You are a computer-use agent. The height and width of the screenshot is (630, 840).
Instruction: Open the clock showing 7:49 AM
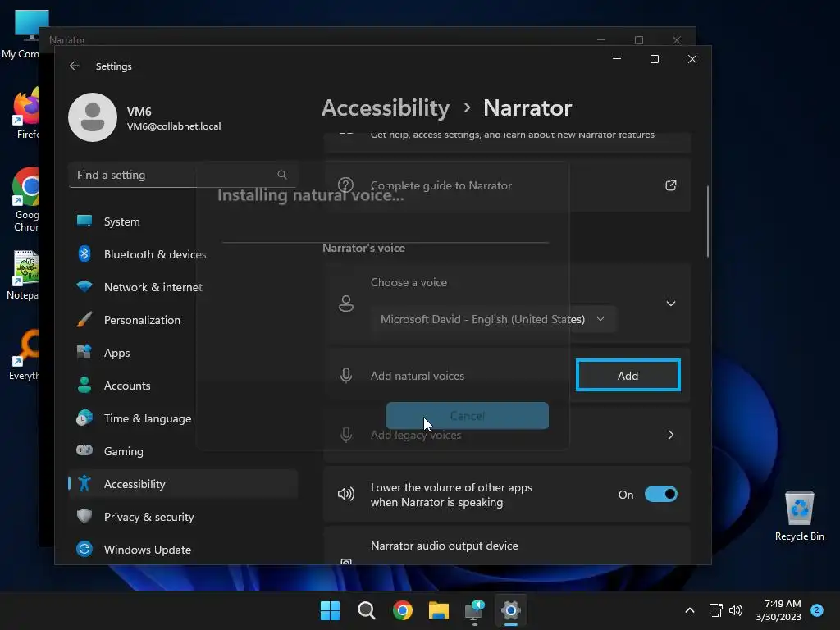778,610
